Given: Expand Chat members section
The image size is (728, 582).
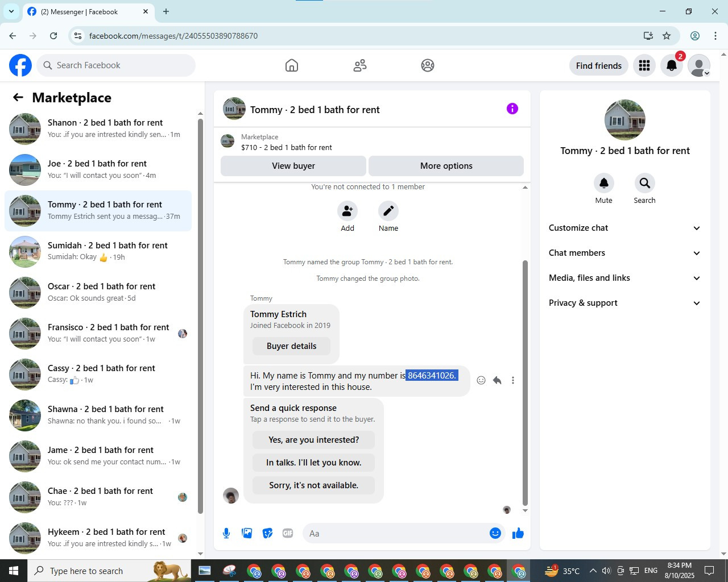Looking at the screenshot, I should (x=624, y=253).
